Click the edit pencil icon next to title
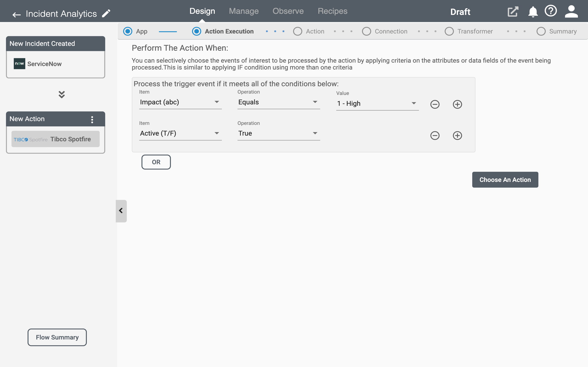 (x=107, y=13)
